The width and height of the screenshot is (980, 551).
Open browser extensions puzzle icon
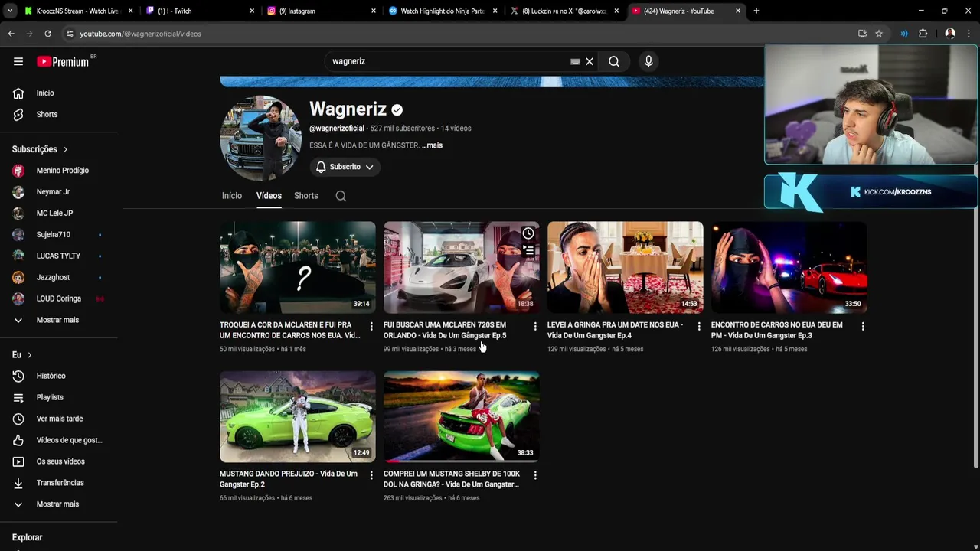coord(923,34)
